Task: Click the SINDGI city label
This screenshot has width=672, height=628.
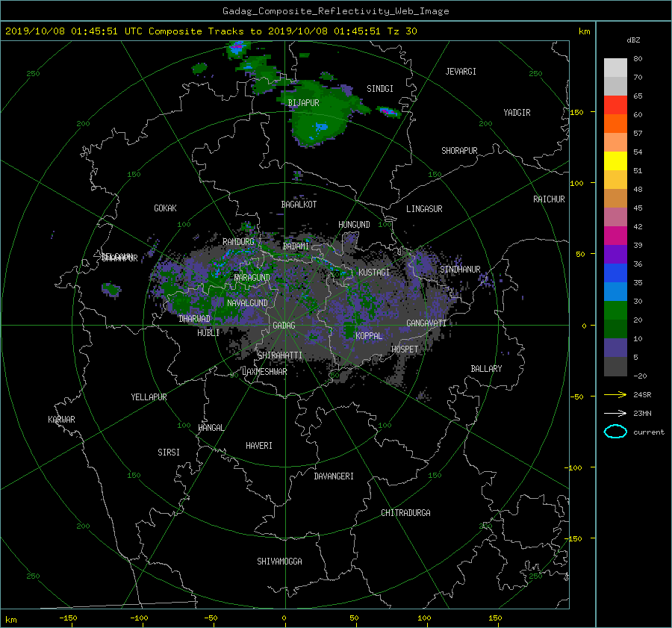Action: click(380, 89)
